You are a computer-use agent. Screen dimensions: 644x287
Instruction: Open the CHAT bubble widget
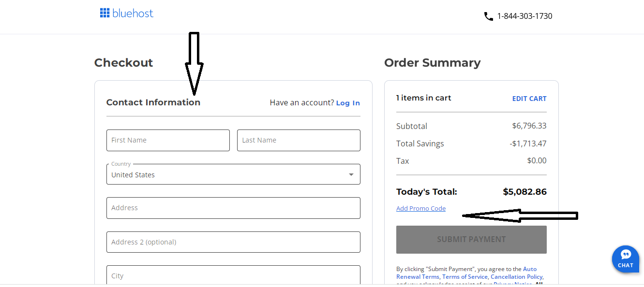point(626,259)
